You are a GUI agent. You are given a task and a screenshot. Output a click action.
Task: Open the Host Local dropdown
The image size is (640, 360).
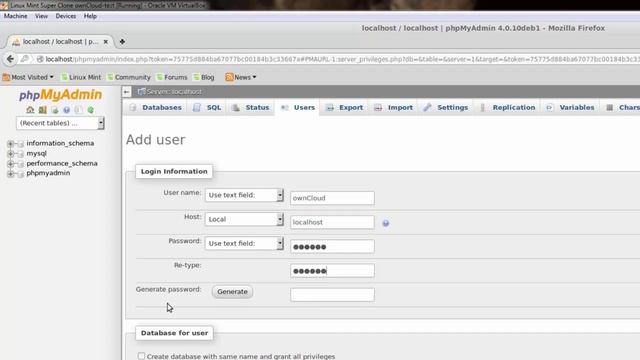pyautogui.click(x=244, y=219)
